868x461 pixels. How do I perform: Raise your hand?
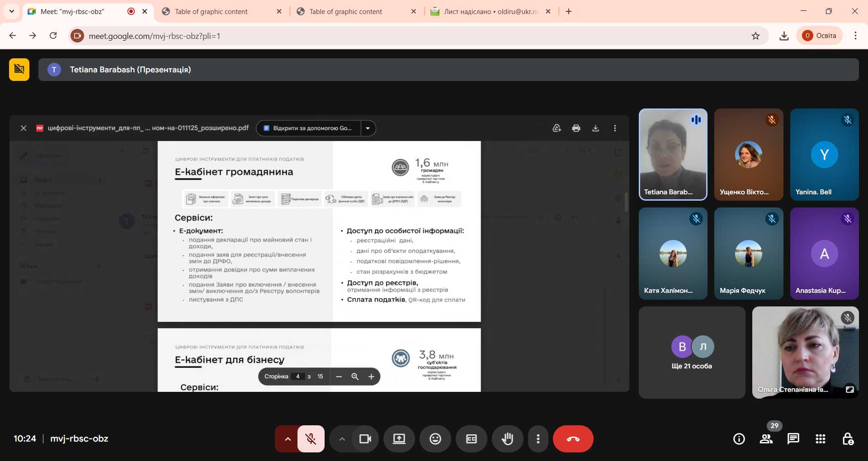(507, 438)
